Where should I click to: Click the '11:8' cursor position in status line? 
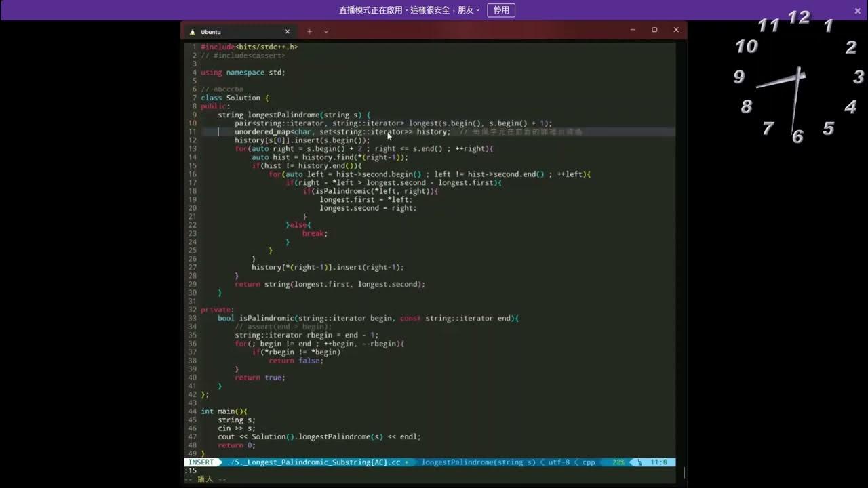pos(658,462)
